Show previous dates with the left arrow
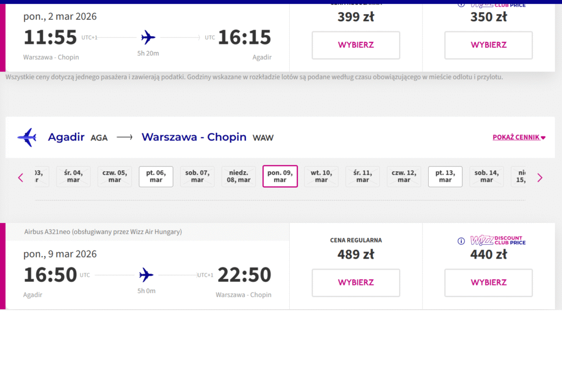562x392 pixels. pos(21,177)
